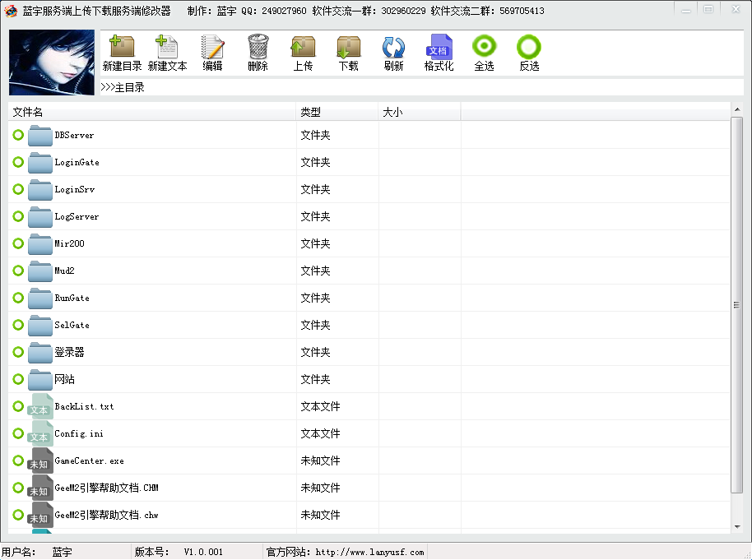Screen dimensions: 752x560
Task: Select all files with the 全选 icon
Action: point(484,48)
